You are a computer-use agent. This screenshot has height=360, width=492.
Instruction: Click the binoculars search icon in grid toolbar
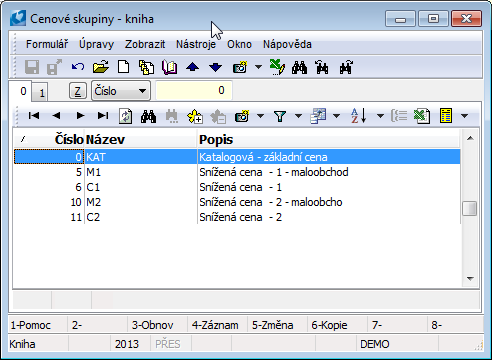148,116
